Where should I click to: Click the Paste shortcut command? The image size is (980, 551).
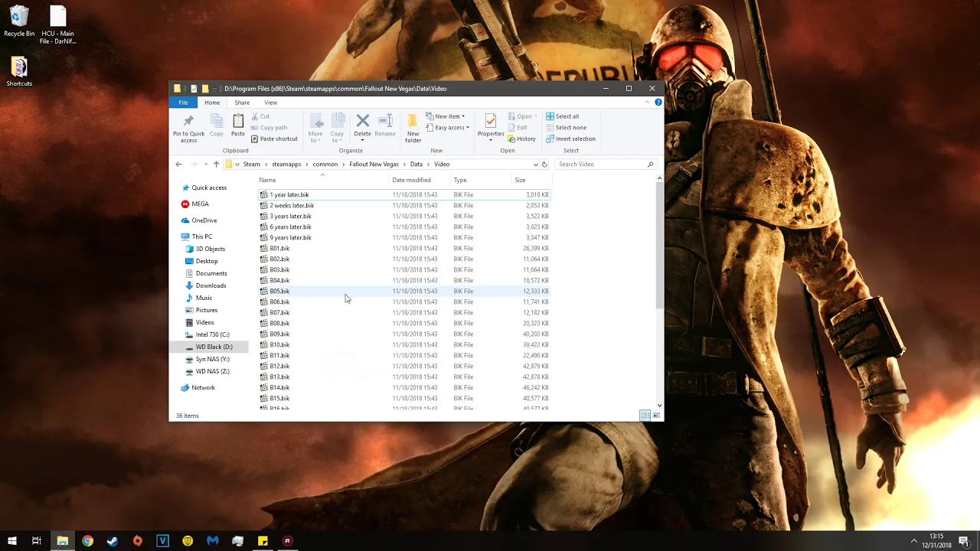point(274,139)
